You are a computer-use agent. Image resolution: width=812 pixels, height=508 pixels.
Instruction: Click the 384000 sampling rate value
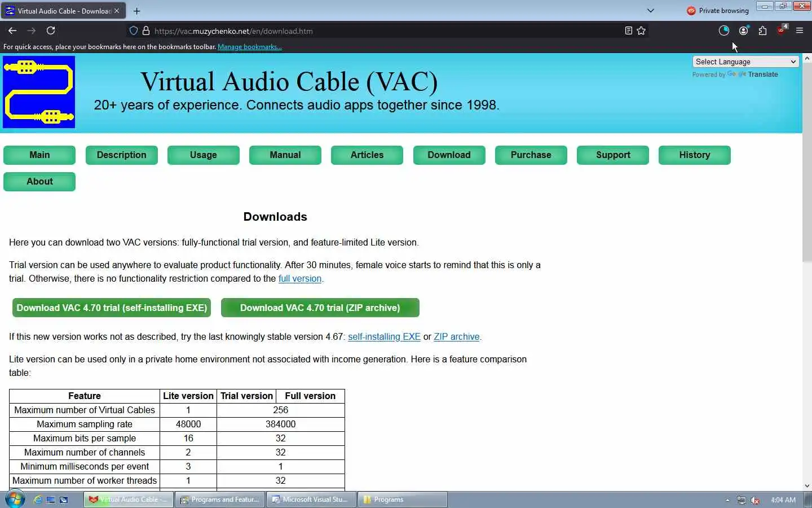(281, 424)
